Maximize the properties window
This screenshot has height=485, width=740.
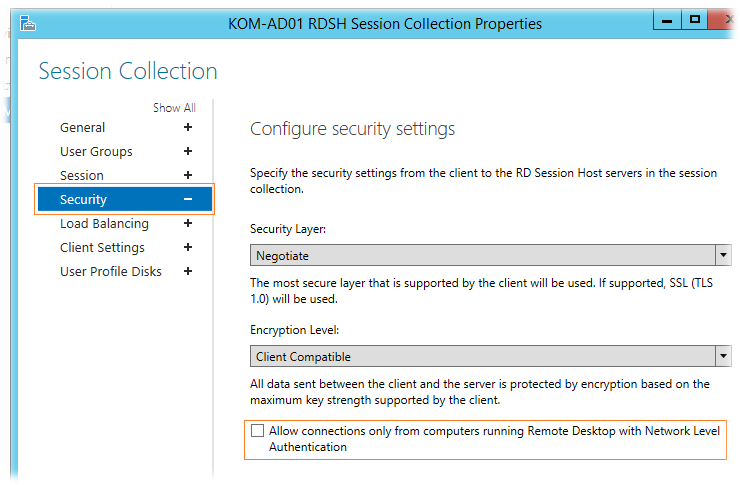pos(694,20)
